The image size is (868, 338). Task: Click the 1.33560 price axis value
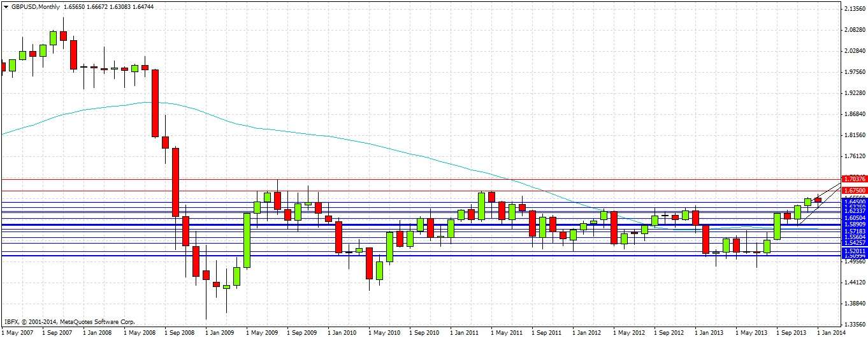854,323
